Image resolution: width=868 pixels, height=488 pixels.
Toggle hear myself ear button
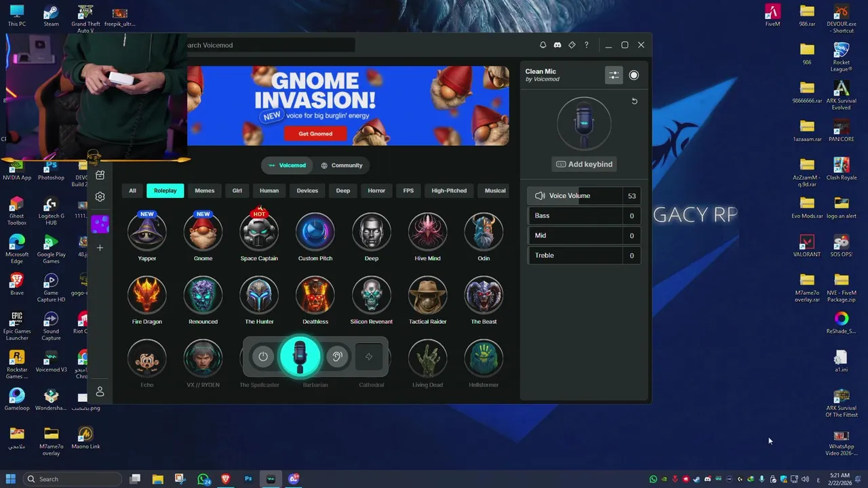click(337, 357)
